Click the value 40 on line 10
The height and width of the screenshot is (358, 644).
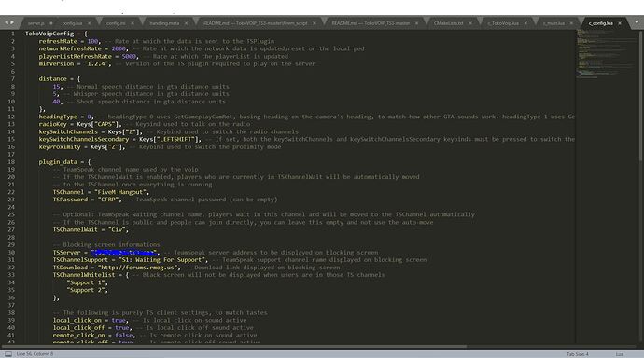(x=56, y=102)
